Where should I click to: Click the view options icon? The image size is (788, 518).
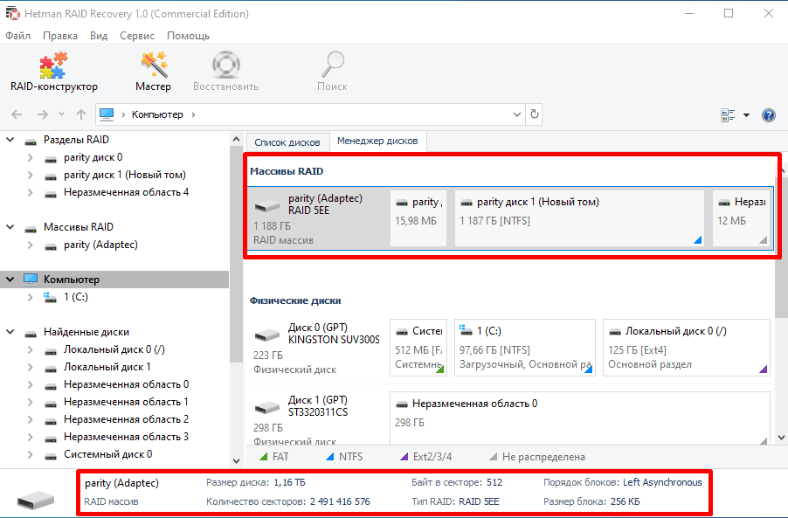tap(728, 115)
